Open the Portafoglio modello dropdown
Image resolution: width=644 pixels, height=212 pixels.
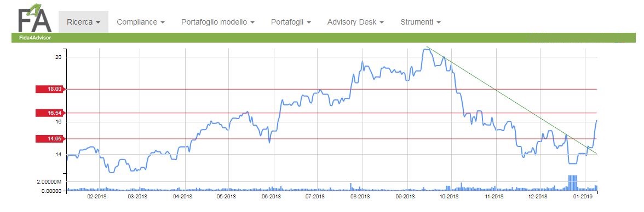click(x=218, y=22)
